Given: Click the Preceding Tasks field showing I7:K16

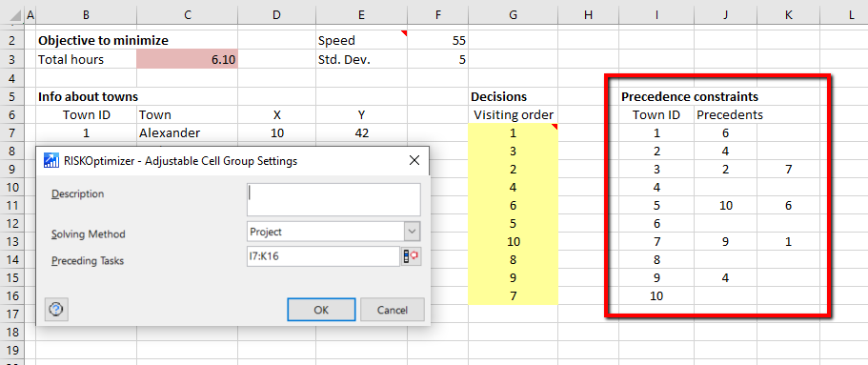Looking at the screenshot, I should (x=323, y=256).
